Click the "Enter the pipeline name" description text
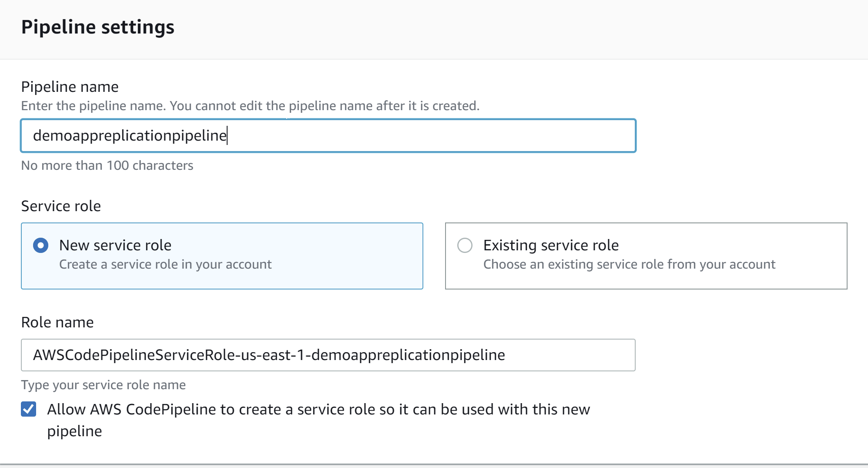 (x=250, y=106)
